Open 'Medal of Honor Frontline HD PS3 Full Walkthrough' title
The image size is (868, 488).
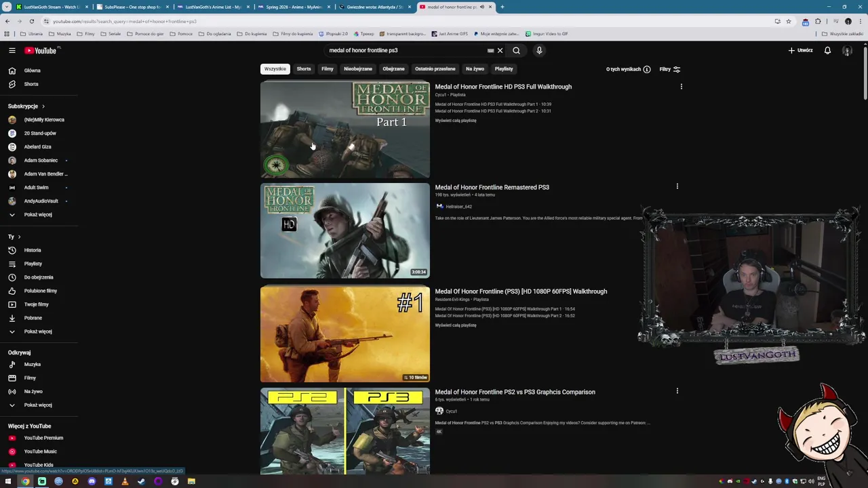coord(503,87)
